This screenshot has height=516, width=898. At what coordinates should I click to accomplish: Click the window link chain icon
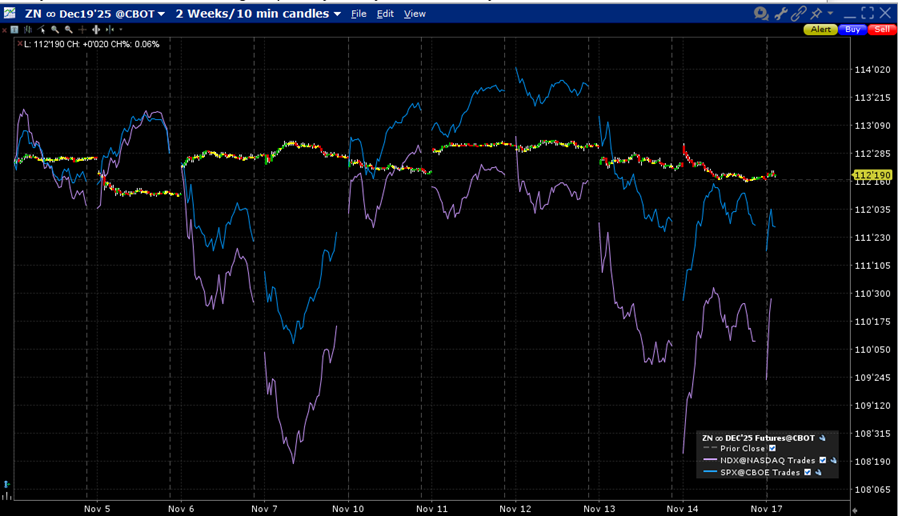(x=798, y=13)
